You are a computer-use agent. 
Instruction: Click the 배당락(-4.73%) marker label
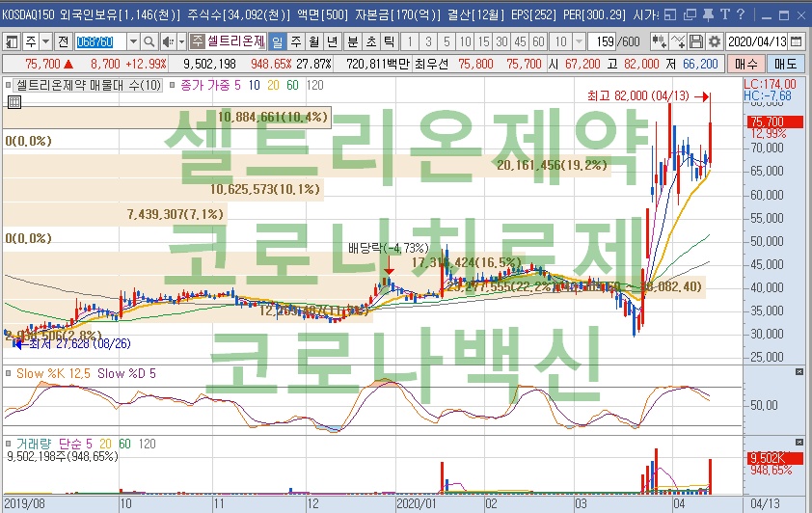[389, 248]
